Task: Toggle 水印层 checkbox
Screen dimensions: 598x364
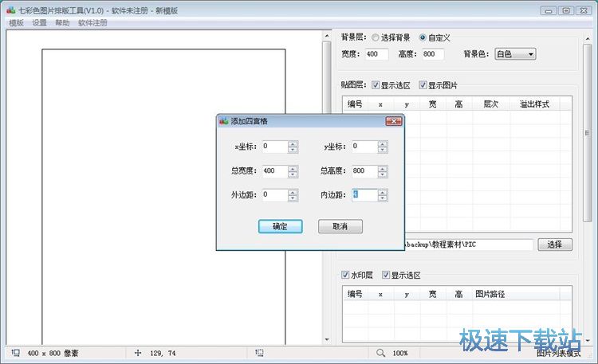Action: tap(345, 275)
